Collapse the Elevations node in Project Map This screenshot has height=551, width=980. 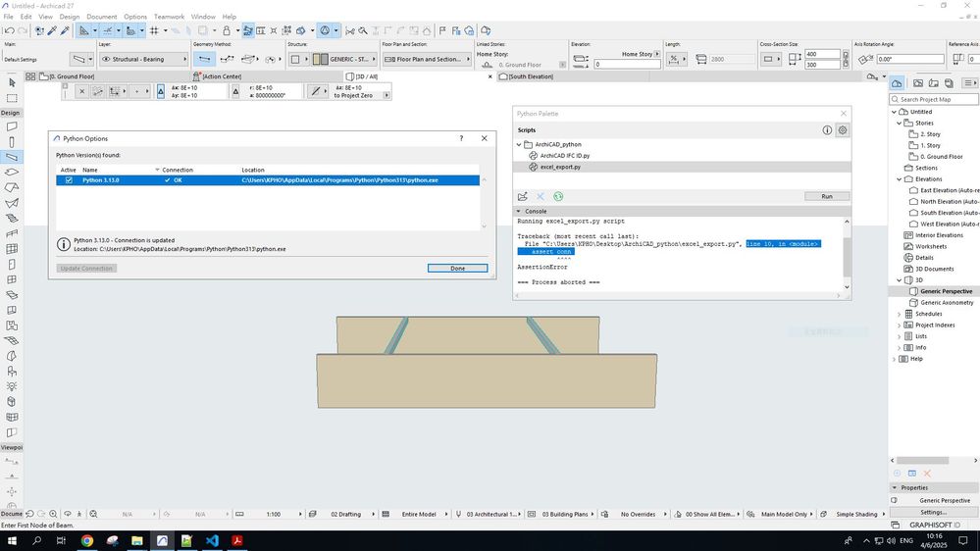click(899, 179)
